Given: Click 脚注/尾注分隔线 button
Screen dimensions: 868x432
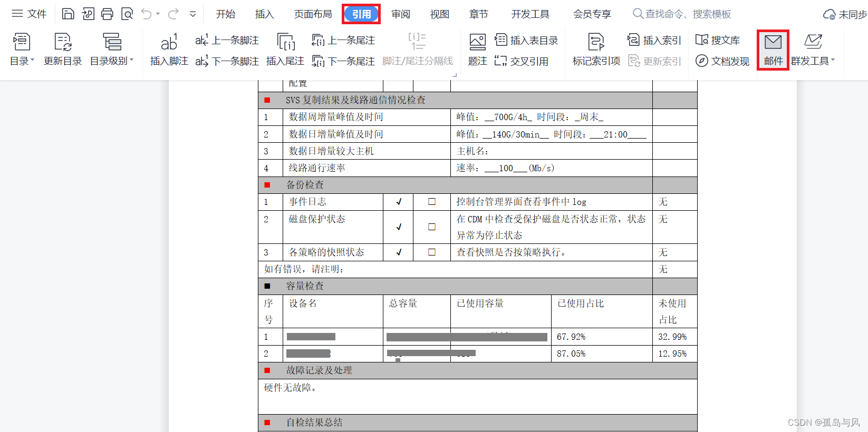Looking at the screenshot, I should [x=418, y=50].
